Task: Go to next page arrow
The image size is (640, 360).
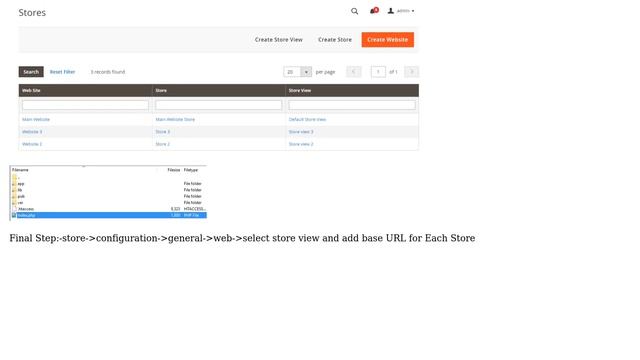Action: coord(411,72)
